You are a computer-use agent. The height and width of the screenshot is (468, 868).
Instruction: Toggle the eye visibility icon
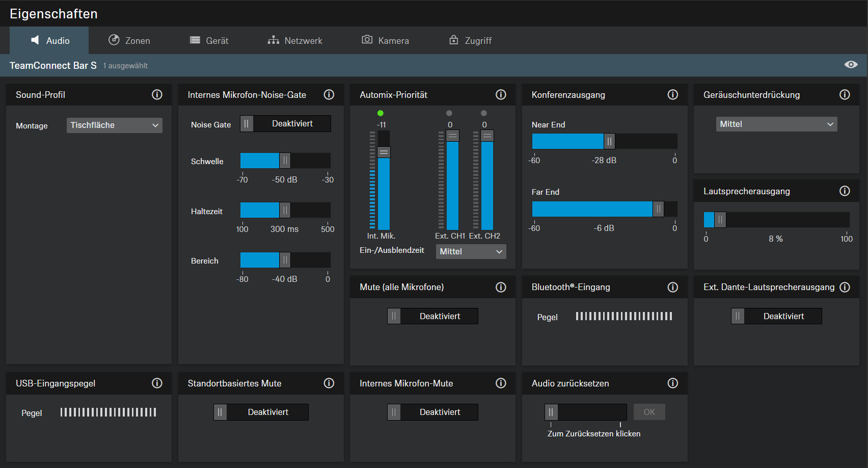click(851, 65)
